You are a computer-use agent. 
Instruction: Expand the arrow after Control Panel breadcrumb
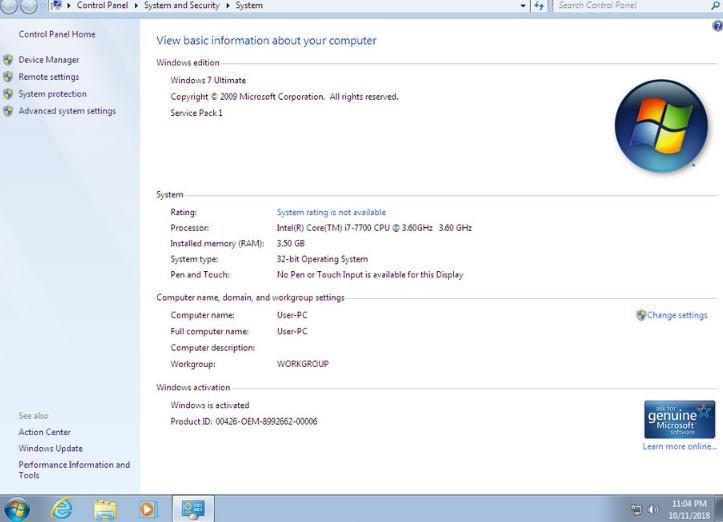coord(136,6)
